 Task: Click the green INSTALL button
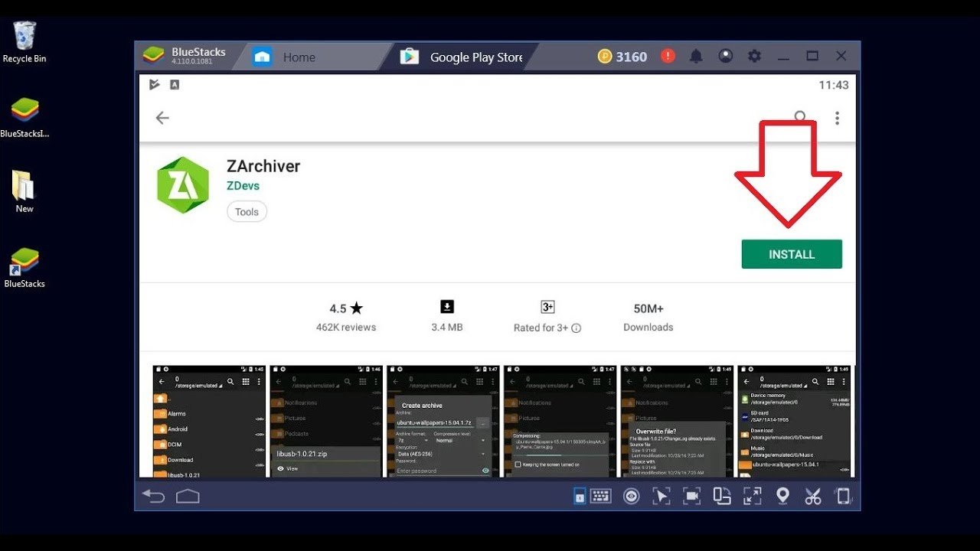pos(792,254)
